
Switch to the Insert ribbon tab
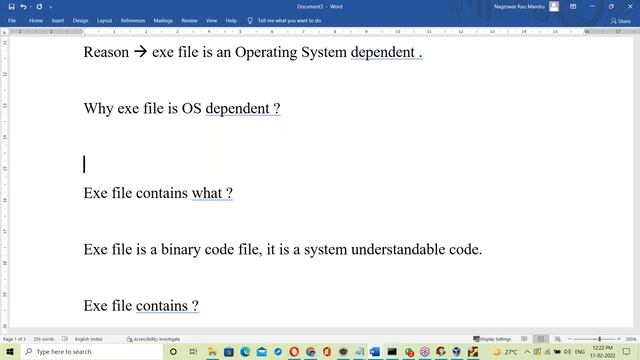click(58, 20)
